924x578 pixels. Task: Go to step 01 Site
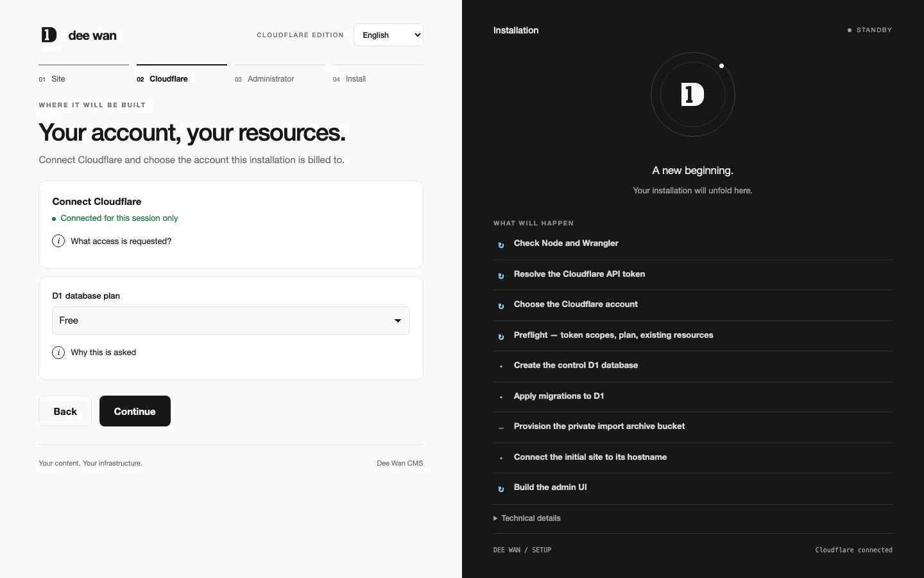(x=83, y=75)
